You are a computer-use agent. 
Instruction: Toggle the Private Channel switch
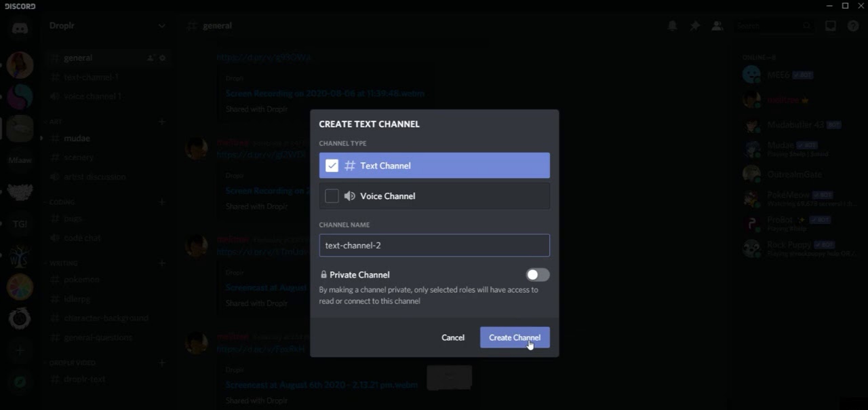point(538,275)
